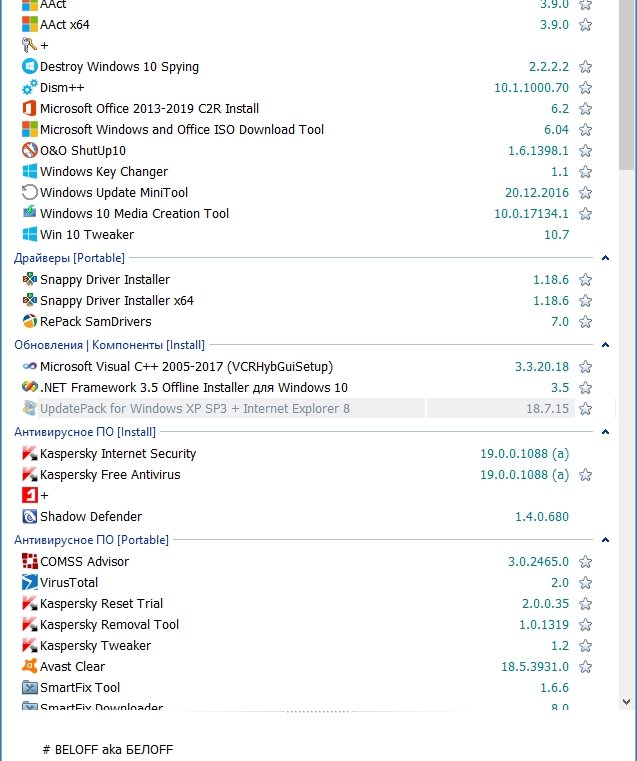This screenshot has width=637, height=761.
Task: Toggle favorite star for O&O ShutUp10
Action: click(x=586, y=150)
